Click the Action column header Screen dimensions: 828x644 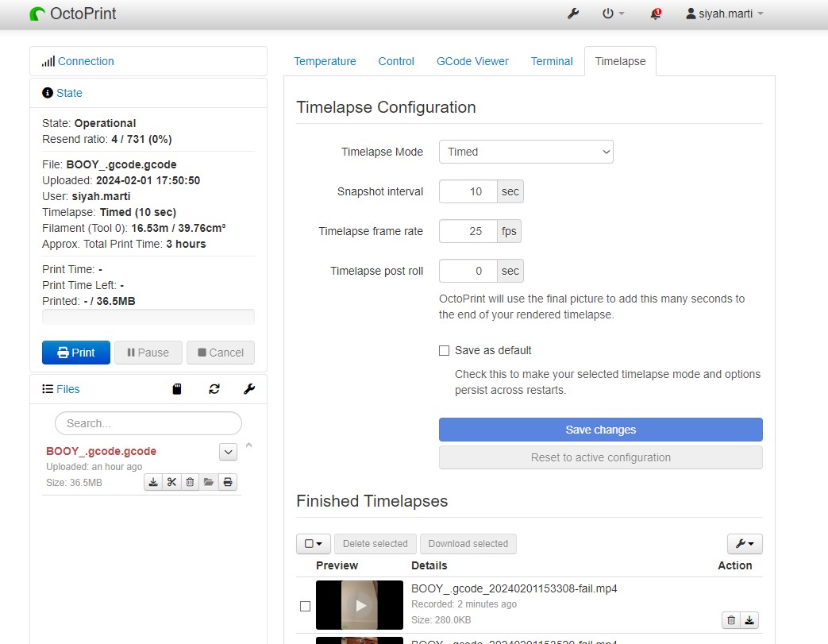[734, 566]
